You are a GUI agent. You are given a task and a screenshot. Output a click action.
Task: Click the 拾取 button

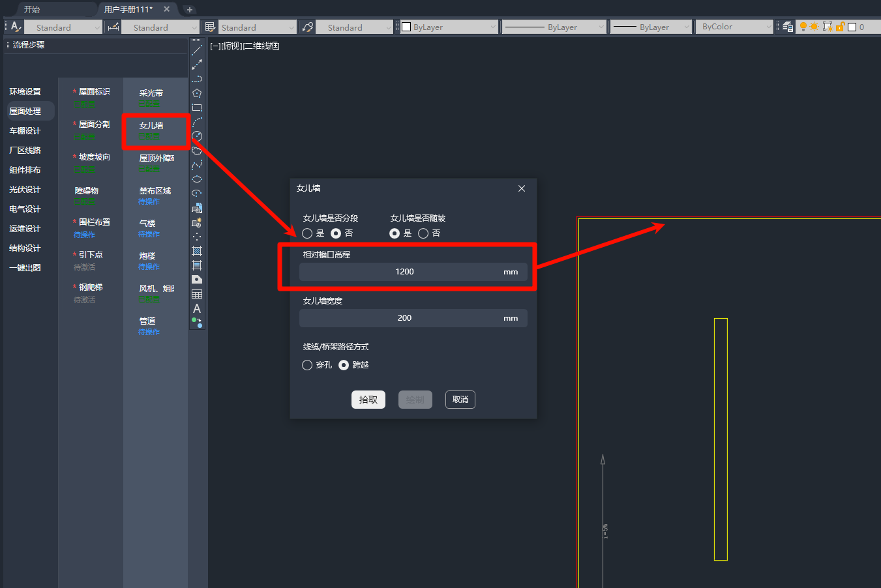pos(368,400)
